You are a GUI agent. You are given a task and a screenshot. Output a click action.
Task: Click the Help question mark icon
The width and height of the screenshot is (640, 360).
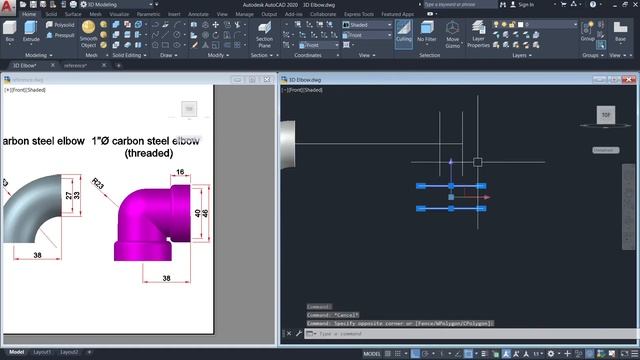pyautogui.click(x=593, y=4)
